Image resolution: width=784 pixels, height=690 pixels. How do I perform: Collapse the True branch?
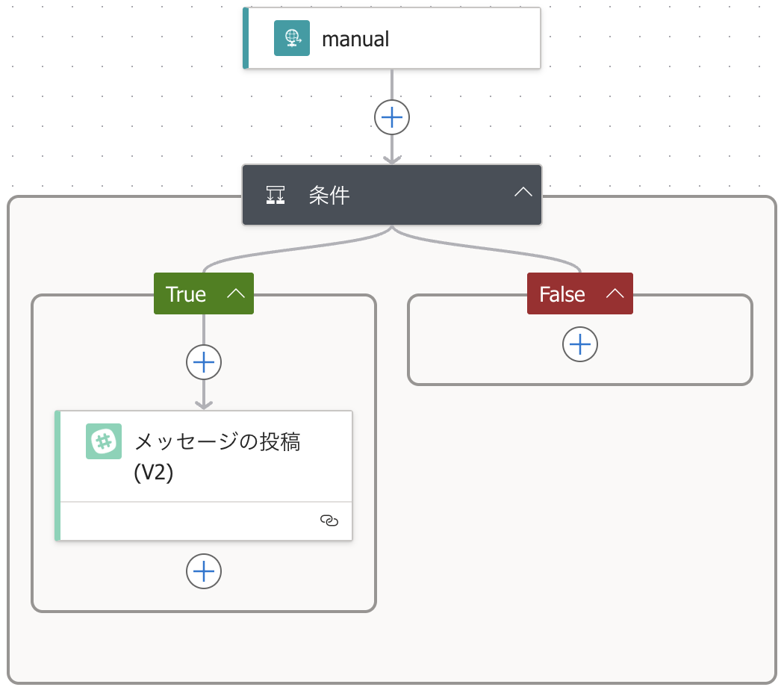[x=236, y=293]
